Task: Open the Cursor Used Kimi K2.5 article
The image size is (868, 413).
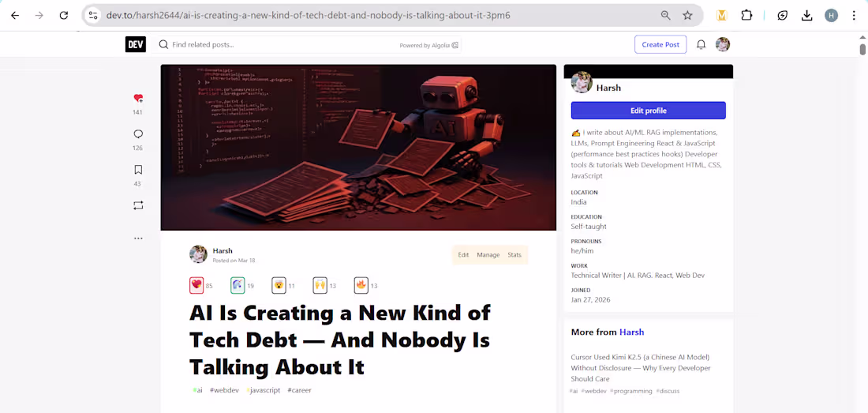Action: [641, 368]
